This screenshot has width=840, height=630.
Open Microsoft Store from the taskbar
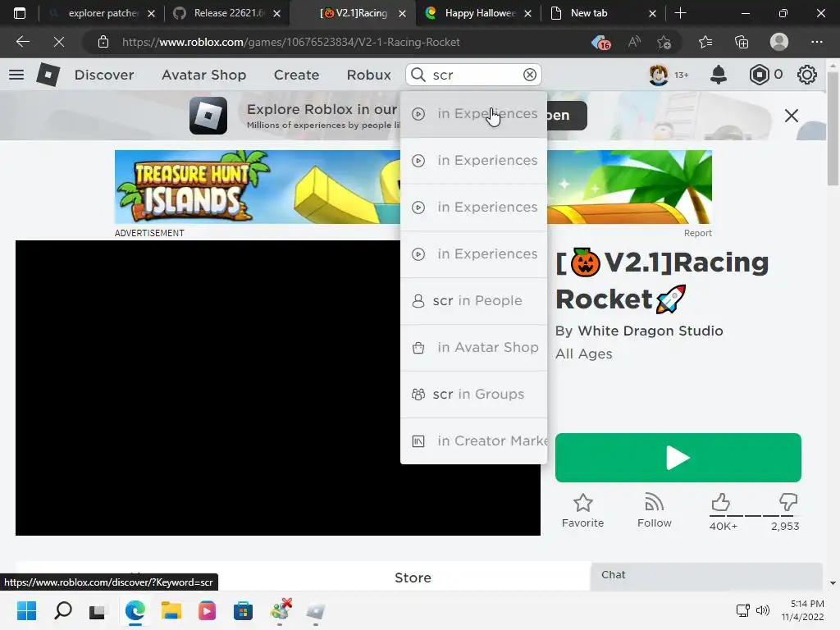click(243, 610)
